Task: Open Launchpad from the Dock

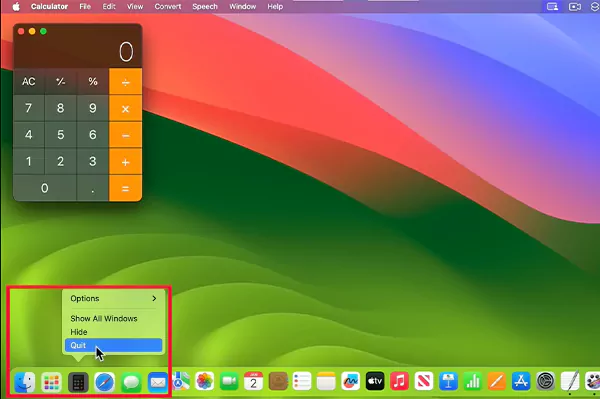Action: point(51,382)
